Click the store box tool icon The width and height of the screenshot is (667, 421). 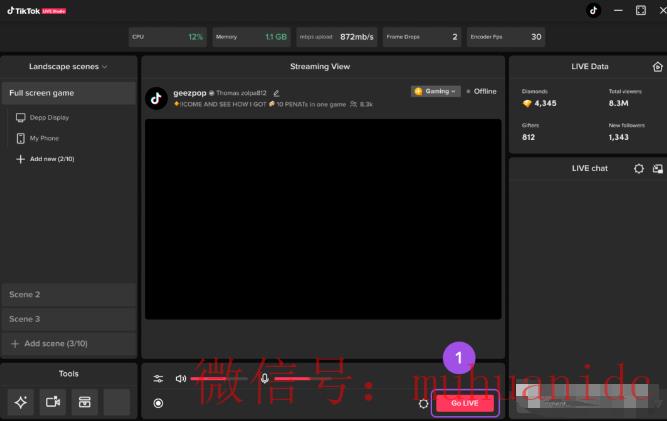85,402
